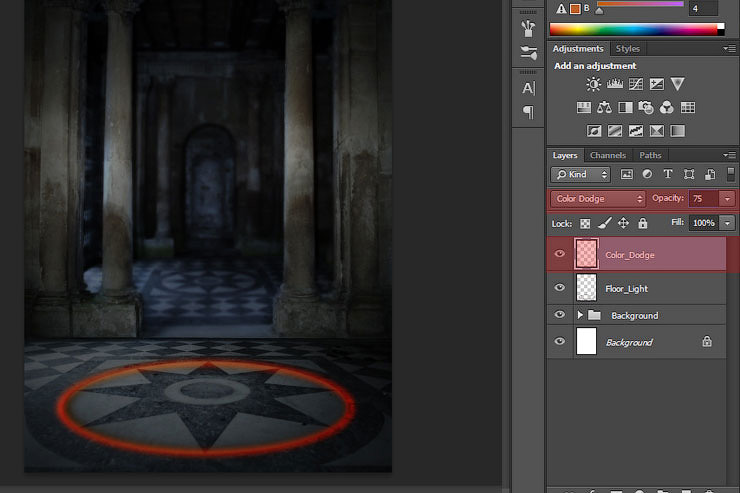
Task: Open the Color Dodge blend mode dropdown
Action: 598,199
